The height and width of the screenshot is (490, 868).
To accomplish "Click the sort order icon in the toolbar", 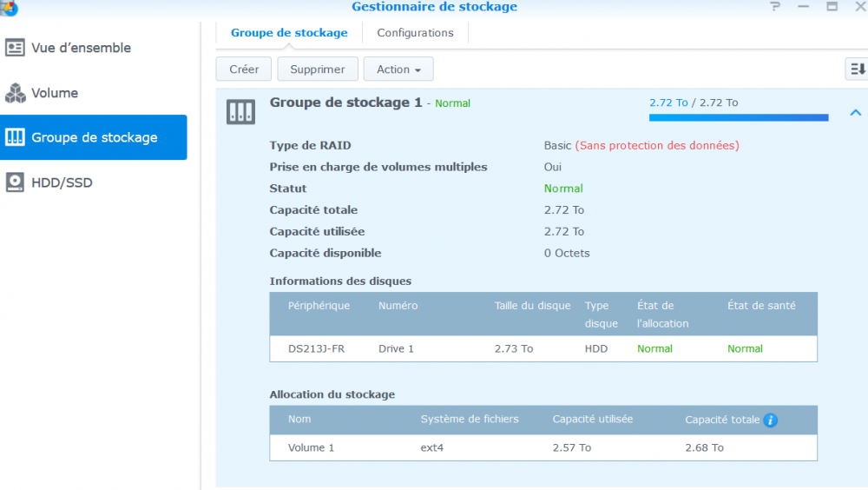I will [857, 70].
